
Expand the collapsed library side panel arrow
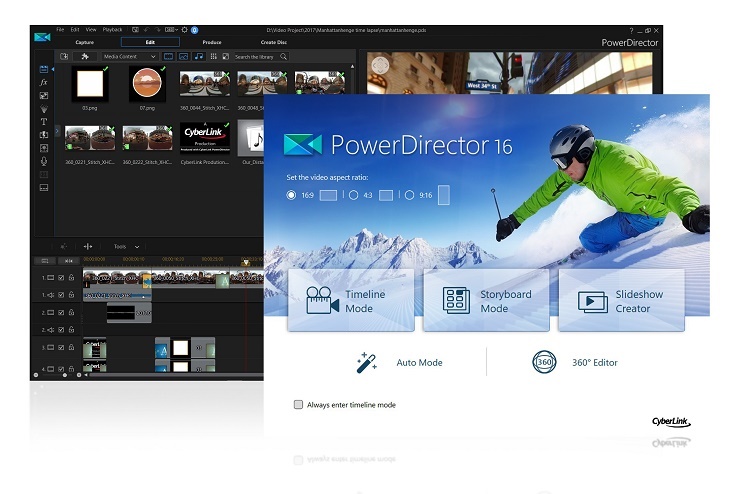coord(57,131)
